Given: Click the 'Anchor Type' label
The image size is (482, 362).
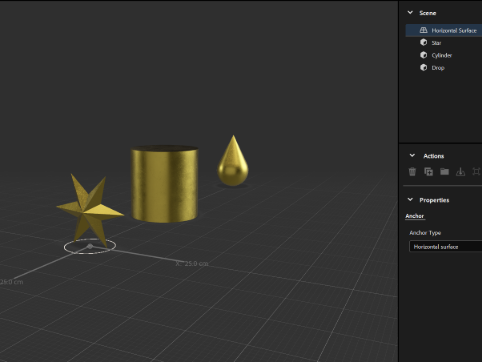Looking at the screenshot, I should pyautogui.click(x=425, y=233).
